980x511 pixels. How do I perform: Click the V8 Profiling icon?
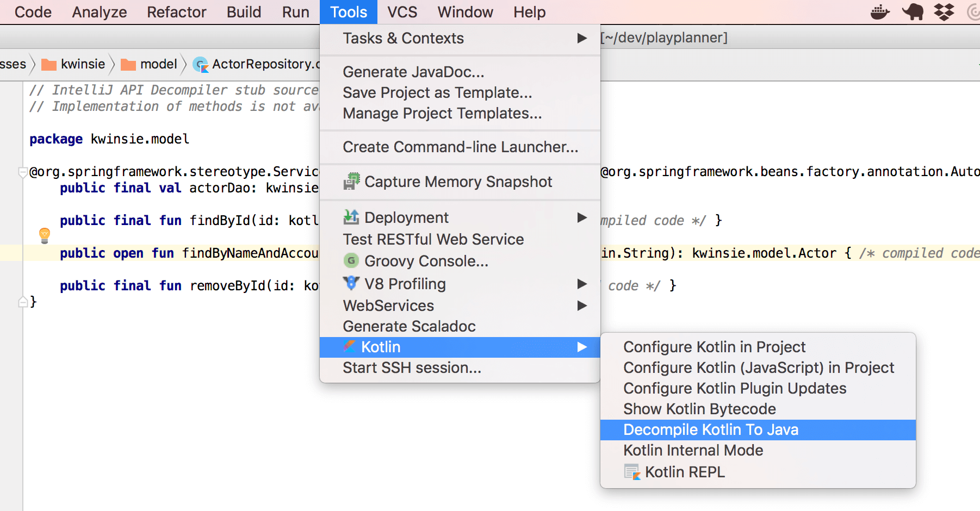tap(351, 283)
